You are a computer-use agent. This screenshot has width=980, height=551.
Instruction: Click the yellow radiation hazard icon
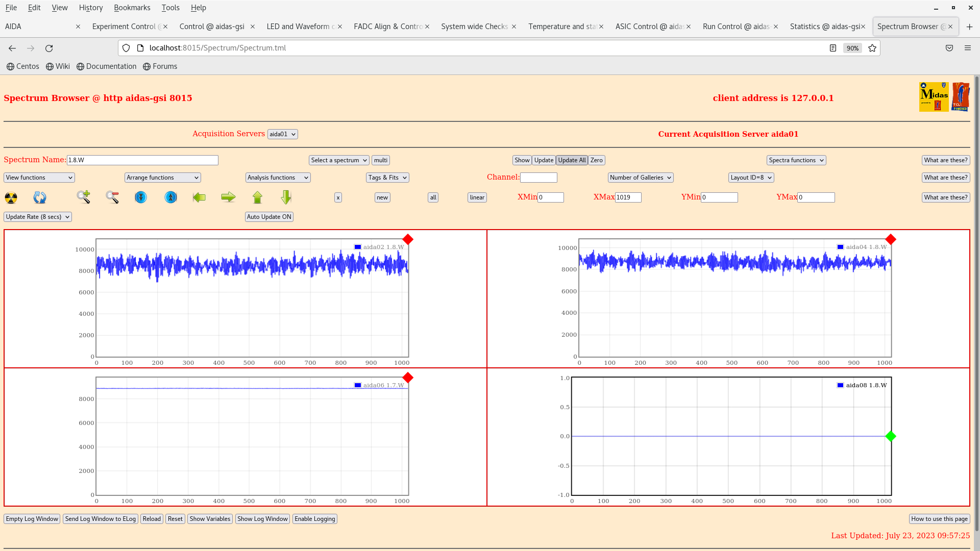click(x=11, y=197)
